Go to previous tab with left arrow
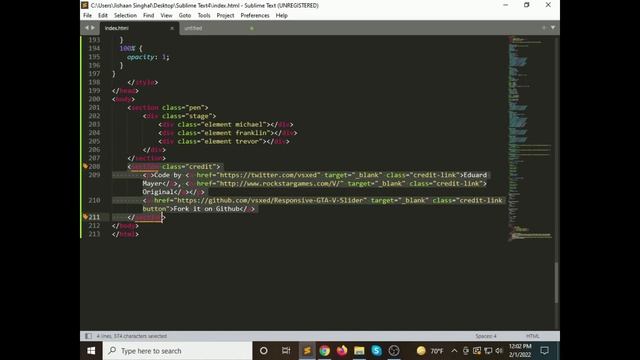Image resolution: width=640 pixels, height=360 pixels. [87, 28]
